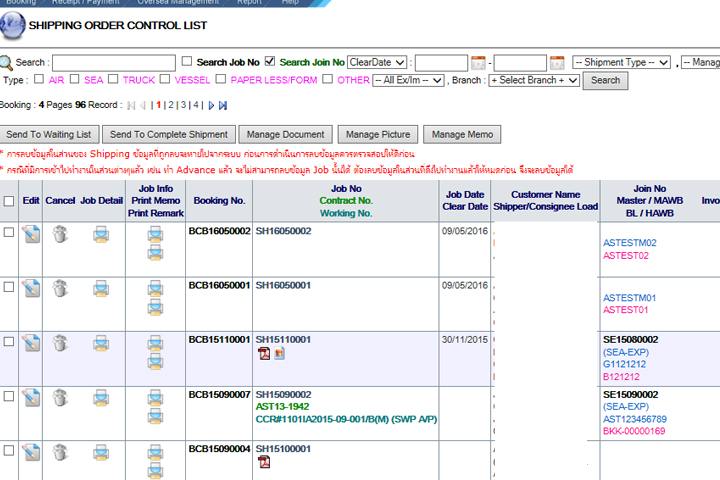This screenshot has width=720, height=480.
Task: Tick the TRUCK type checkbox
Action: pos(113,79)
